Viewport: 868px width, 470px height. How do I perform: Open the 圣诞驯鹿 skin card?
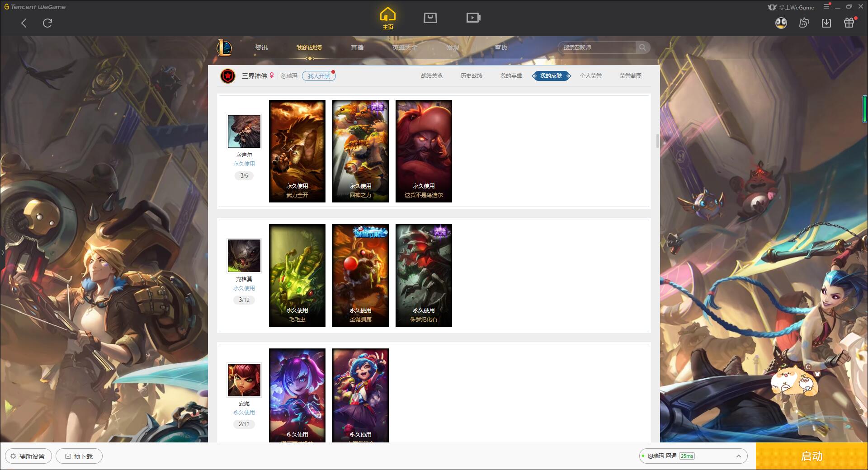[360, 275]
